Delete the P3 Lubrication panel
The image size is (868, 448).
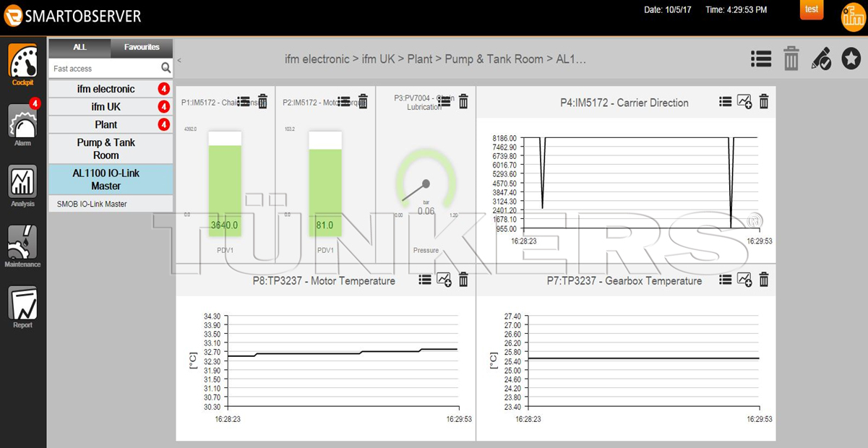click(x=463, y=102)
